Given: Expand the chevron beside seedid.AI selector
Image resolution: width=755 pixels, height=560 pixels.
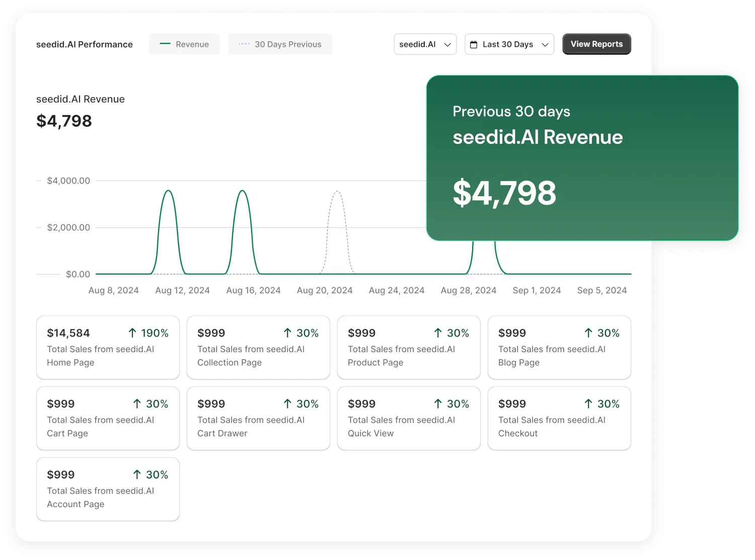Looking at the screenshot, I should click(447, 44).
